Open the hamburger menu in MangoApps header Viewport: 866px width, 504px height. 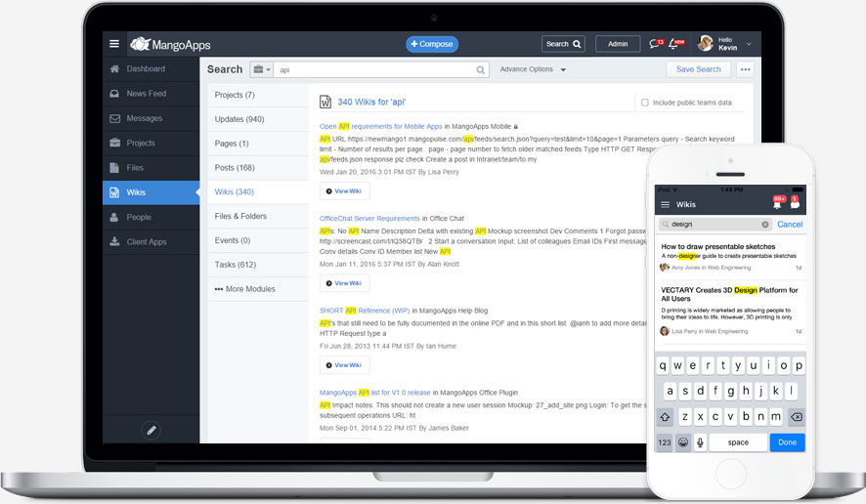click(114, 44)
